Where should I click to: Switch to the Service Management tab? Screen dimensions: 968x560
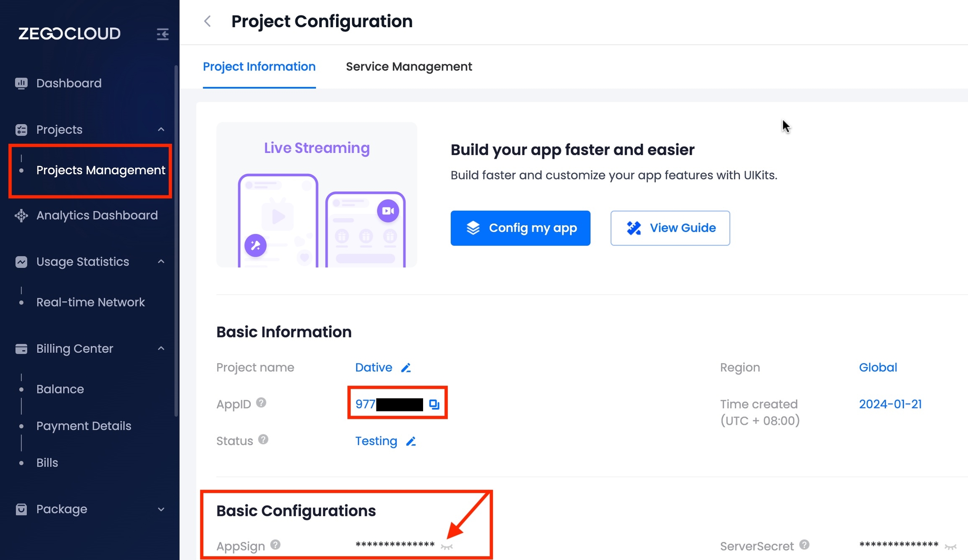tap(409, 67)
